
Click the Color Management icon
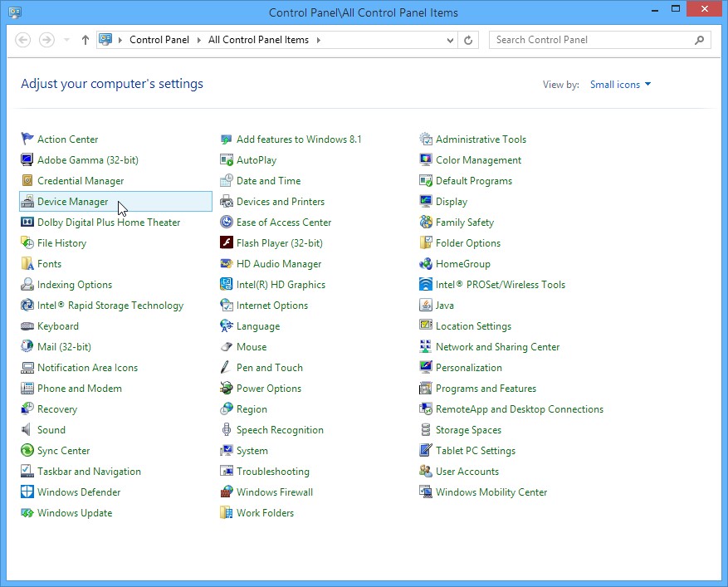426,159
